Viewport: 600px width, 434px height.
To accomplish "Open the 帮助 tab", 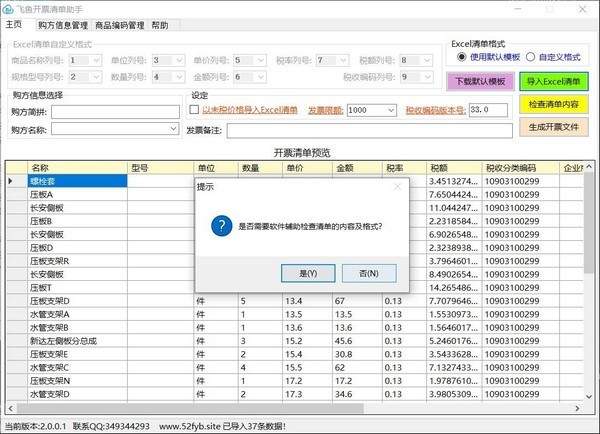I will pyautogui.click(x=159, y=24).
